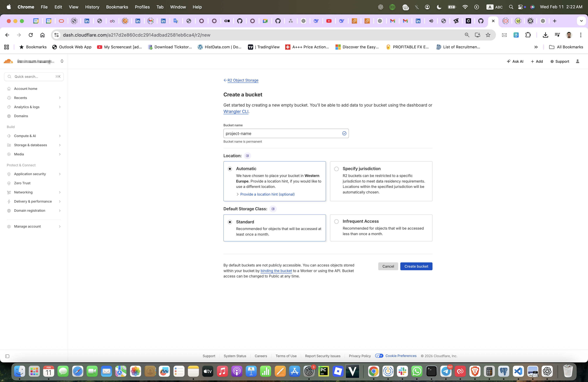Select the Specify jurisdiction radio option
The image size is (588, 382).
[x=336, y=169]
